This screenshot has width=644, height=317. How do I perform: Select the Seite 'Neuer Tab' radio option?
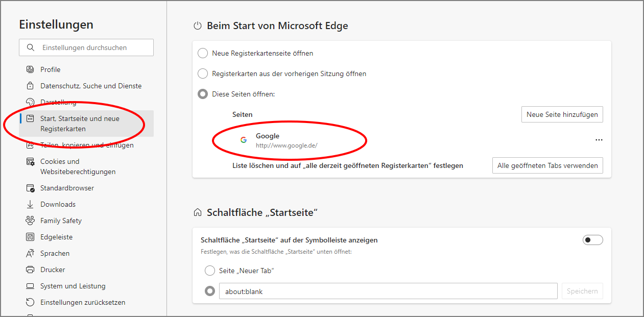pyautogui.click(x=210, y=271)
